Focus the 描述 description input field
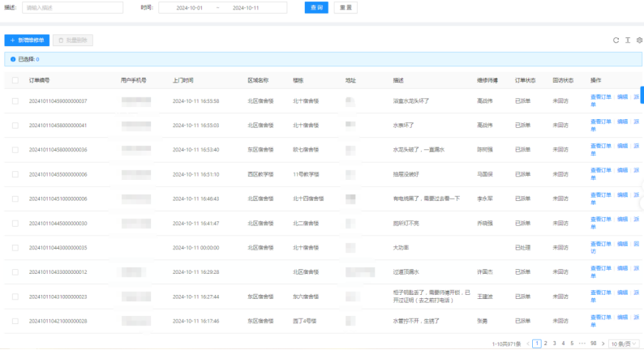644x350 pixels. pyautogui.click(x=72, y=7)
